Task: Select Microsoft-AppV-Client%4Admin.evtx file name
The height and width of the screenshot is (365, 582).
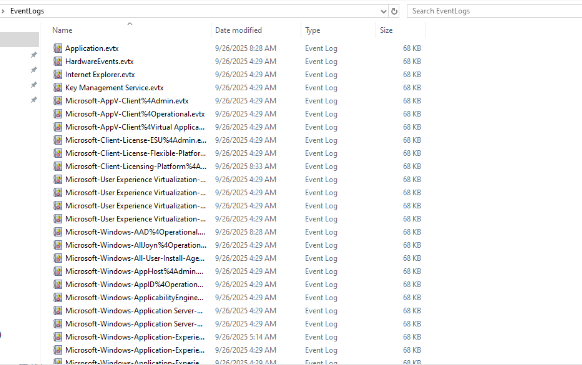Action: [x=127, y=101]
